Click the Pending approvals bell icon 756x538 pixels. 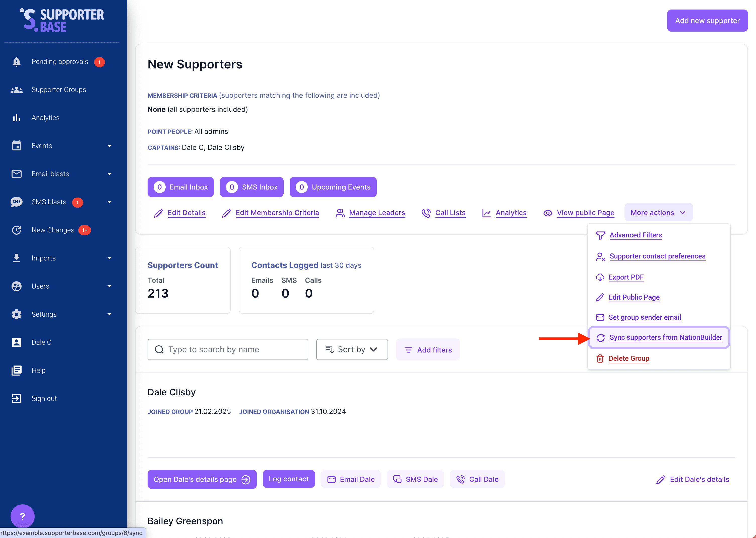tap(16, 62)
